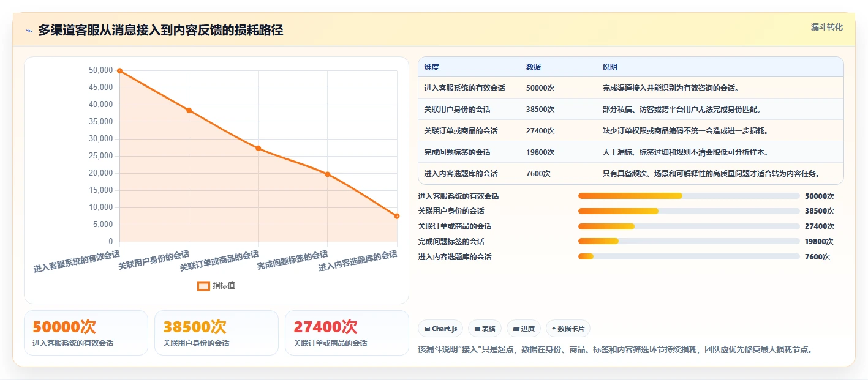Click the x-axis label 关联用户身份的会话
Viewport: 868px width, 380px height.
(154, 261)
